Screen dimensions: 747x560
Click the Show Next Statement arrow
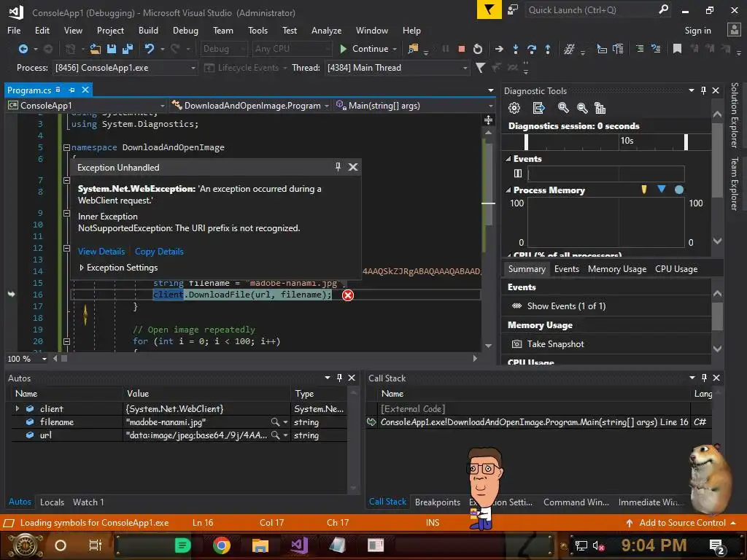point(499,49)
